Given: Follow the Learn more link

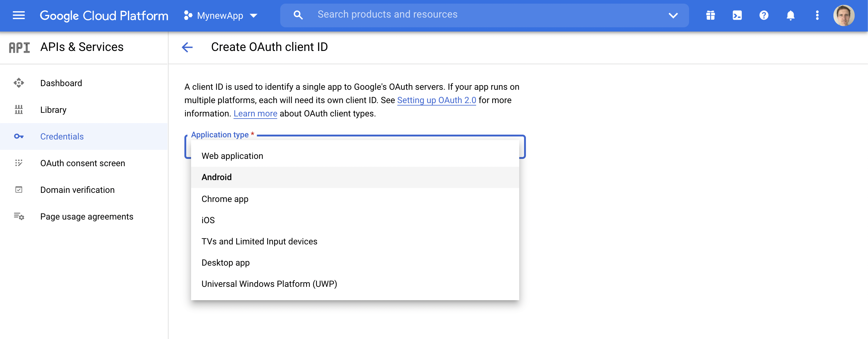Looking at the screenshot, I should tap(255, 114).
